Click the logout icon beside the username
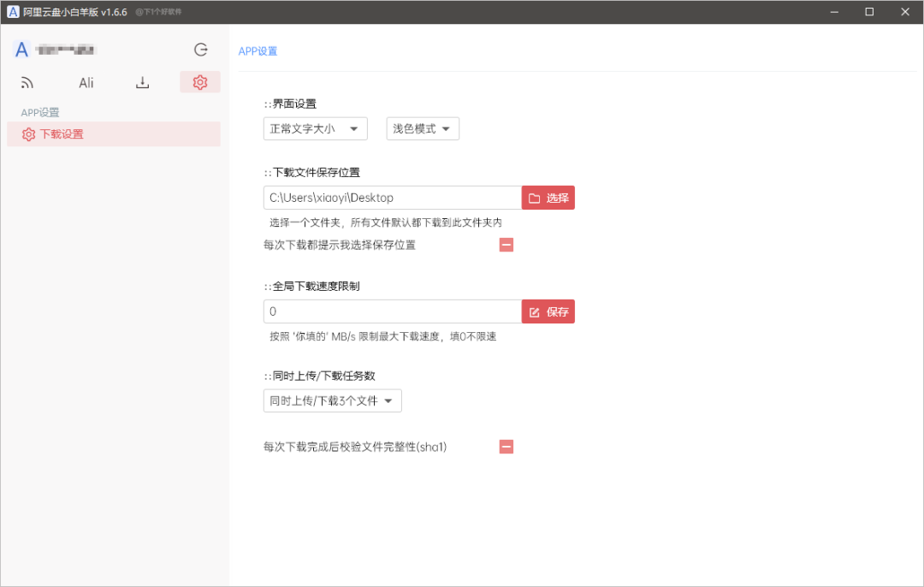Image resolution: width=924 pixels, height=587 pixels. [x=201, y=50]
